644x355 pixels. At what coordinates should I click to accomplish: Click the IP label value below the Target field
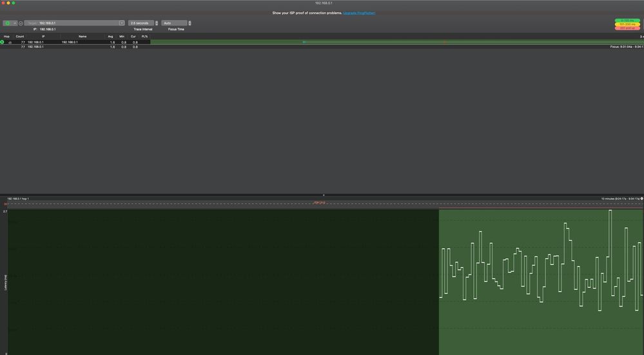[x=48, y=29]
